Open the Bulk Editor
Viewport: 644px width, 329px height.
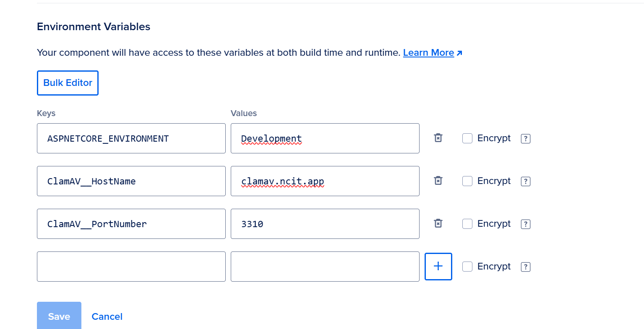(x=68, y=83)
